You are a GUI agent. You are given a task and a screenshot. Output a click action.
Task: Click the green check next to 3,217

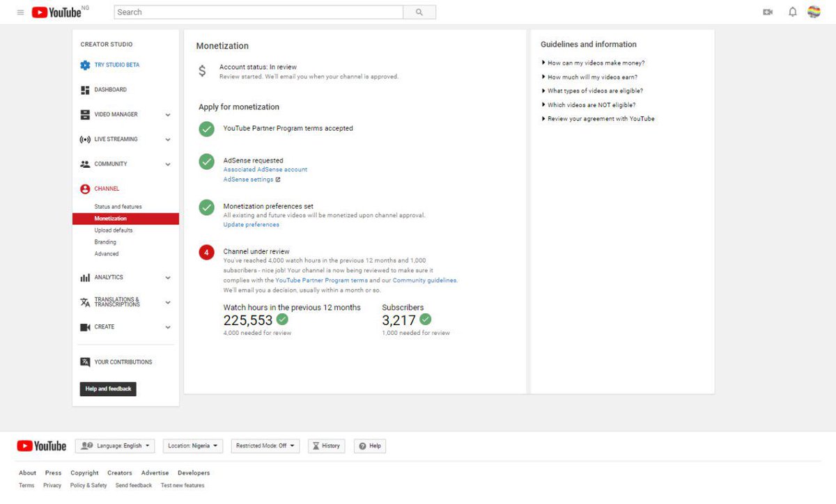point(425,320)
